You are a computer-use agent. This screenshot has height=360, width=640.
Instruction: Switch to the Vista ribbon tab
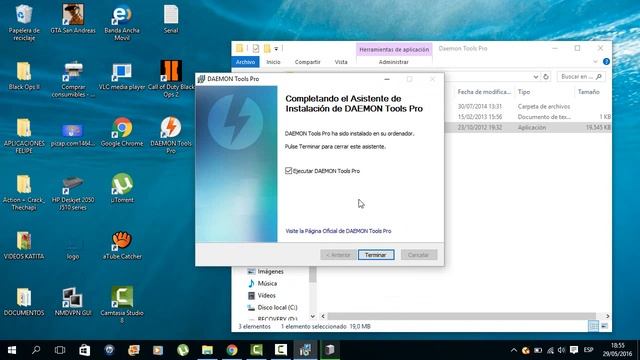coord(341,62)
